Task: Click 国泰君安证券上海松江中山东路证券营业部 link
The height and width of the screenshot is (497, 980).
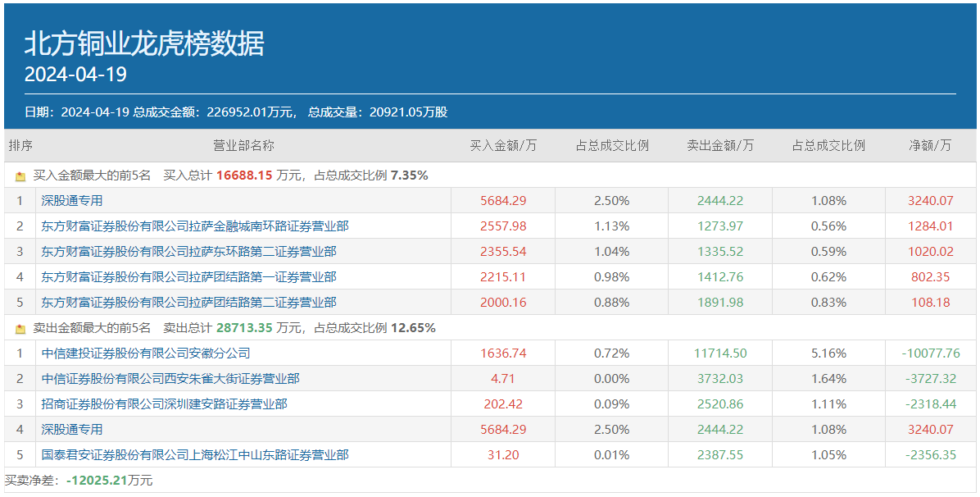Action: point(195,454)
